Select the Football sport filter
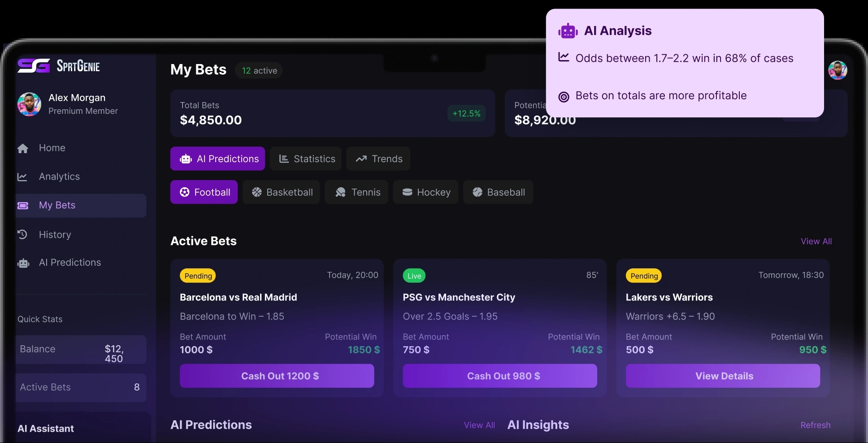Image resolution: width=868 pixels, height=443 pixels. 204,192
